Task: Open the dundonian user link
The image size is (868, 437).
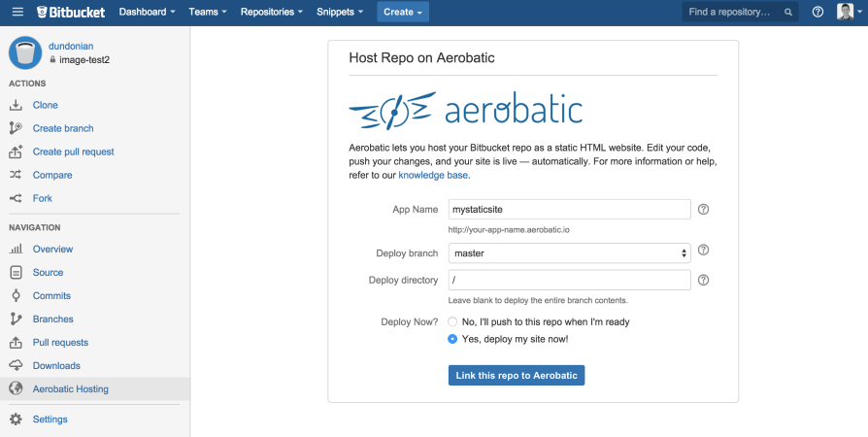Action: (x=71, y=46)
